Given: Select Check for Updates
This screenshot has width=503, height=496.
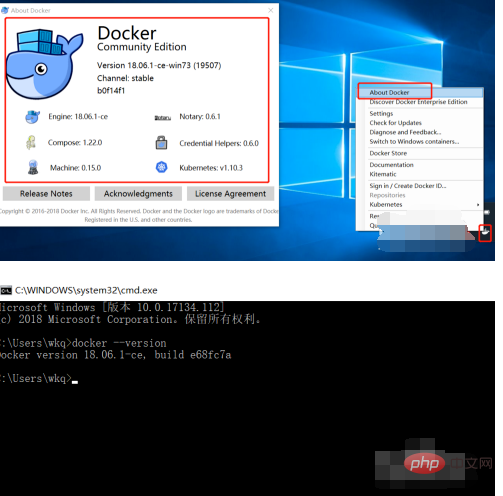Looking at the screenshot, I should 395,123.
